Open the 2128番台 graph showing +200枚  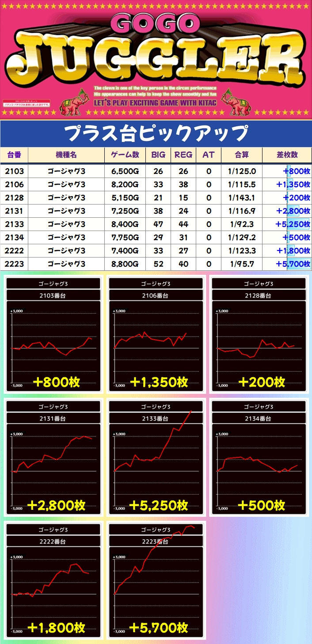258,334
